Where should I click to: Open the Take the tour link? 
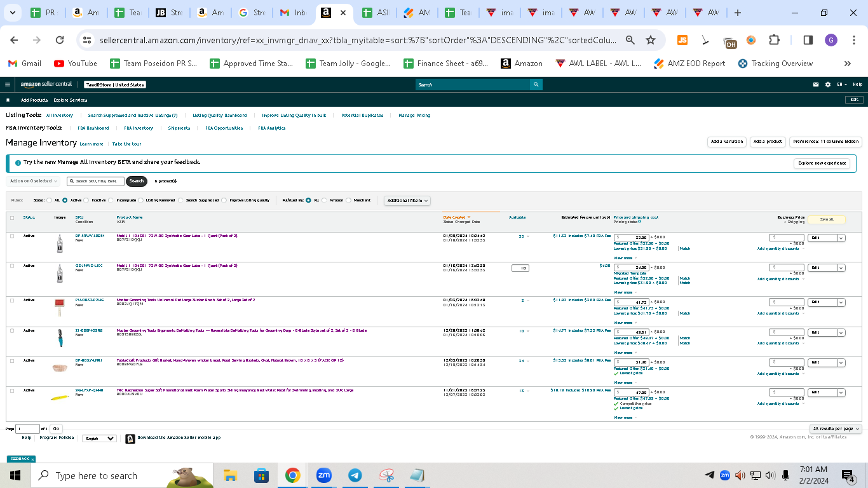tap(127, 144)
